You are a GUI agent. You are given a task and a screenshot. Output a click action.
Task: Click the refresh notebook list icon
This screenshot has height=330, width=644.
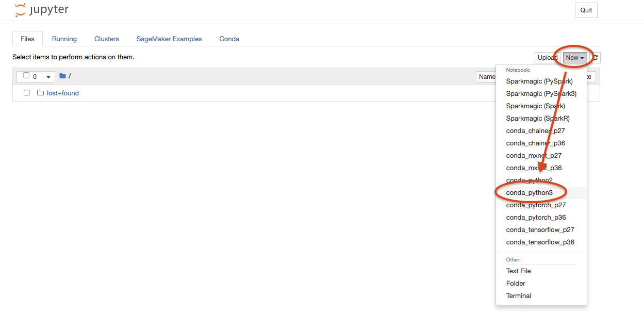[x=595, y=58]
